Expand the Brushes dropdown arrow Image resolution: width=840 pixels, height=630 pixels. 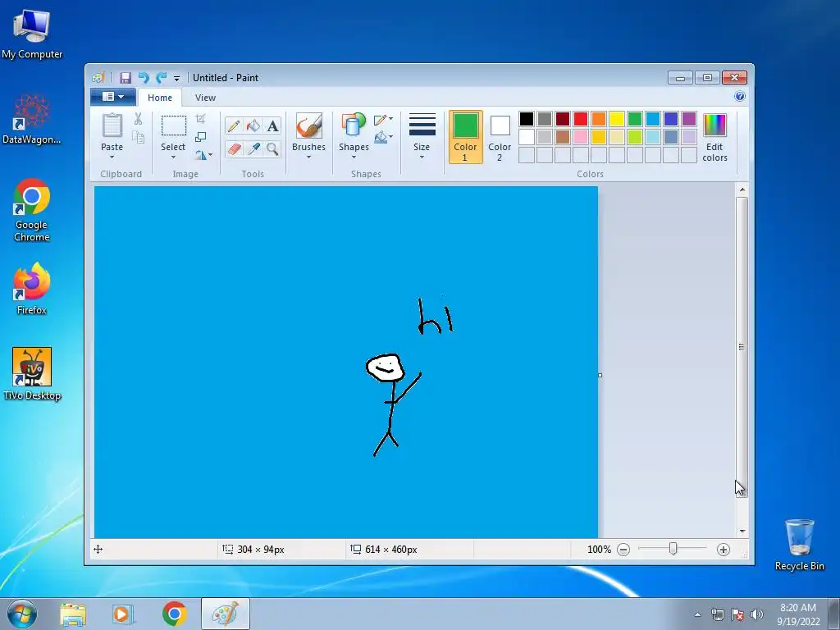click(308, 157)
